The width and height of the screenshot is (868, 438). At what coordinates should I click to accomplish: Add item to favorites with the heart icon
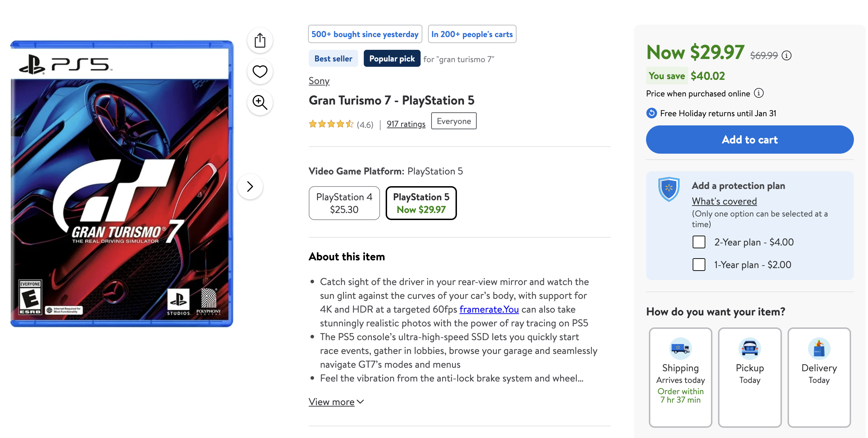click(x=260, y=71)
